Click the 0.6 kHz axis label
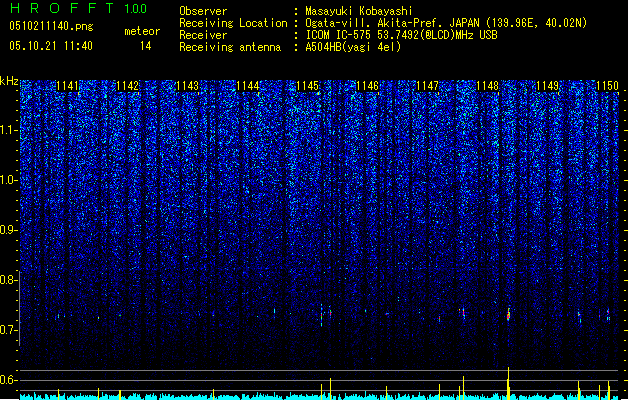Image resolution: width=629 pixels, height=400 pixels. click(x=9, y=380)
